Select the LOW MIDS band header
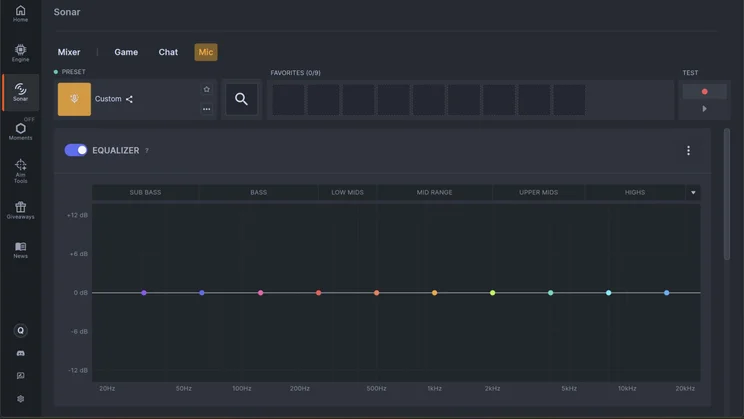This screenshot has width=744, height=419. 347,192
